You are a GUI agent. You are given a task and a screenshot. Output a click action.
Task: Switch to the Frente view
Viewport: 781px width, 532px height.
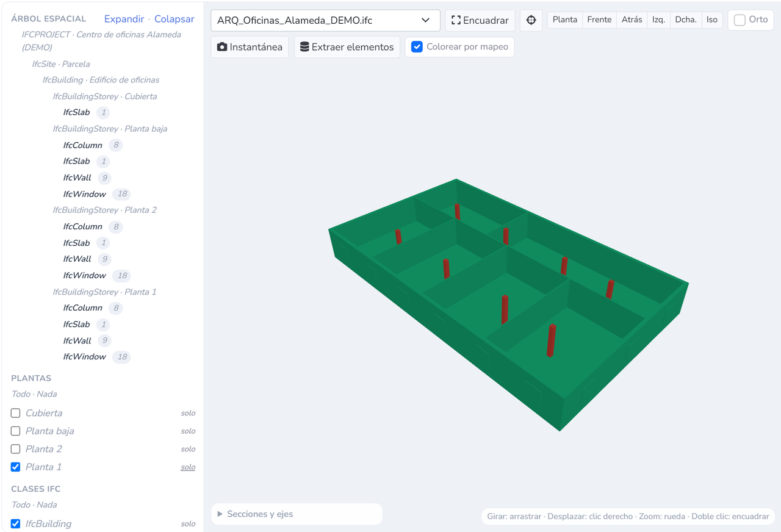click(x=599, y=20)
